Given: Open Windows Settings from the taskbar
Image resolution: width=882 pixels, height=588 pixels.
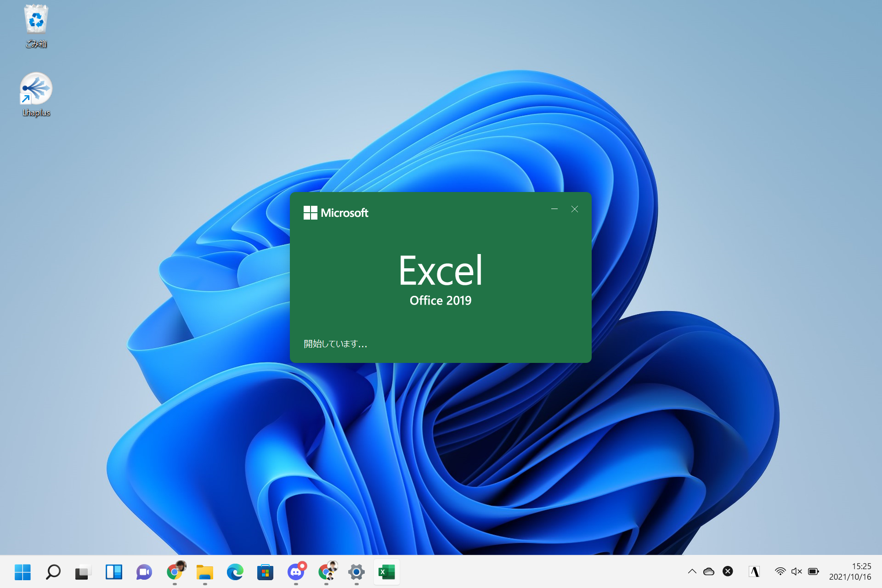Looking at the screenshot, I should 356,572.
